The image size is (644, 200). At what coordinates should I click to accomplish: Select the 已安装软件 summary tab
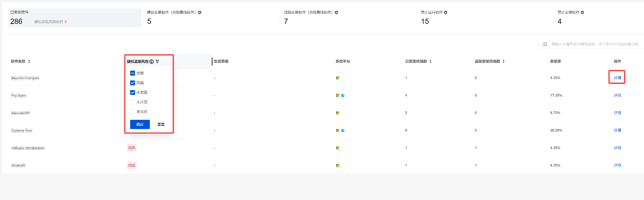tap(74, 18)
